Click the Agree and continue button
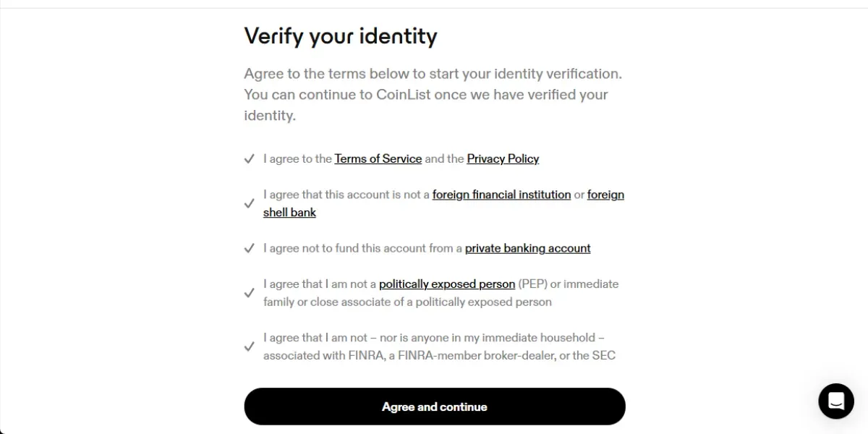Screen dimensions: 868x434 coord(435,407)
